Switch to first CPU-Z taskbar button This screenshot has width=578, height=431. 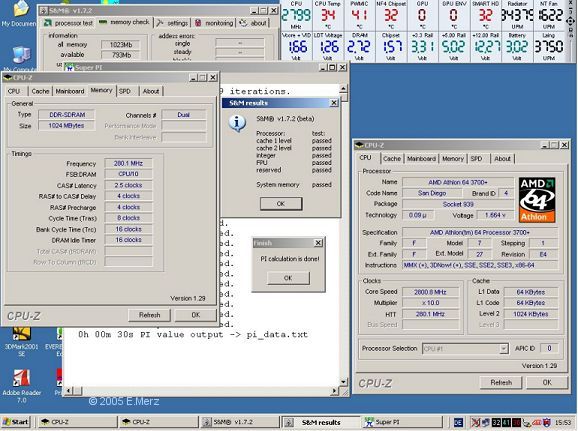point(76,422)
